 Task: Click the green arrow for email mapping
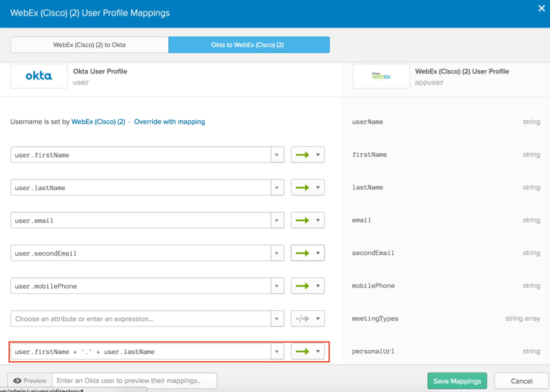click(302, 220)
